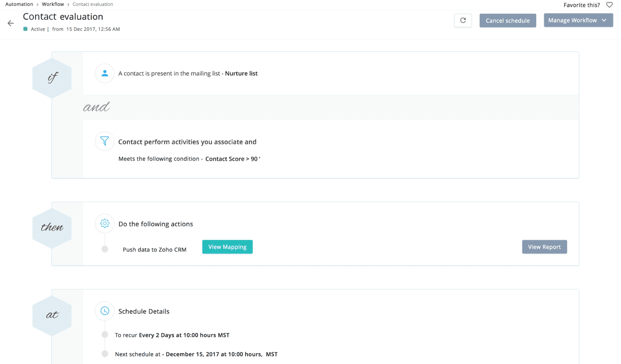Screen dimensions: 621x364
Task: Click the green Active status indicator
Action: point(25,29)
